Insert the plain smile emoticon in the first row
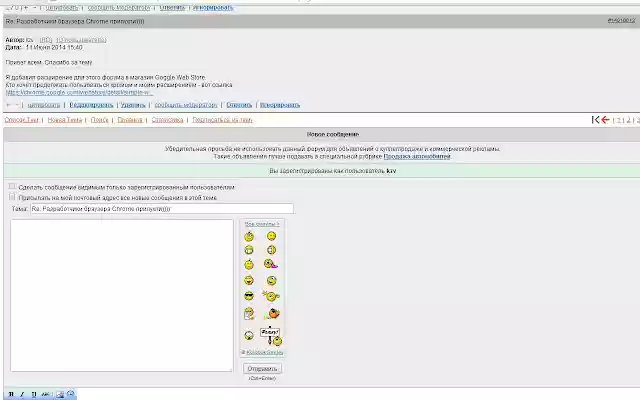The height and width of the screenshot is (400, 640). click(x=271, y=236)
